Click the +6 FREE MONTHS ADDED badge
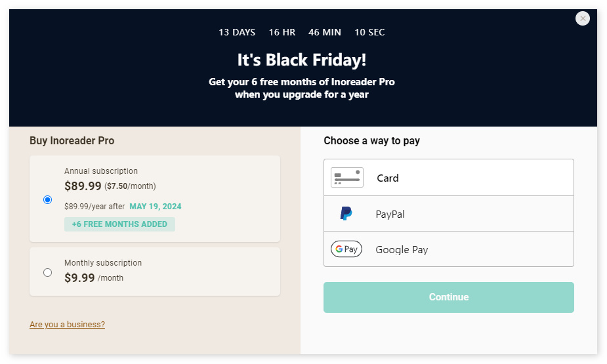Screen dimensions: 607x364 (119, 224)
